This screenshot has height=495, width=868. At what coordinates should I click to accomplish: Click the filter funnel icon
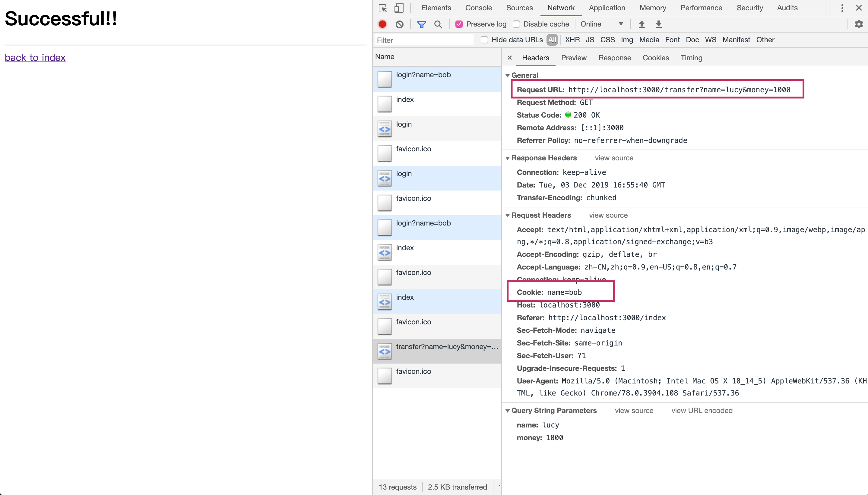tap(421, 24)
